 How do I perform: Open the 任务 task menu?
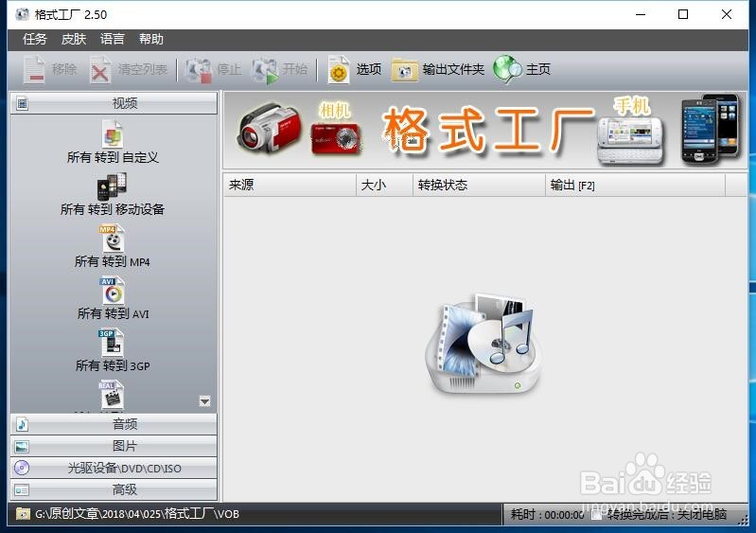pos(35,39)
